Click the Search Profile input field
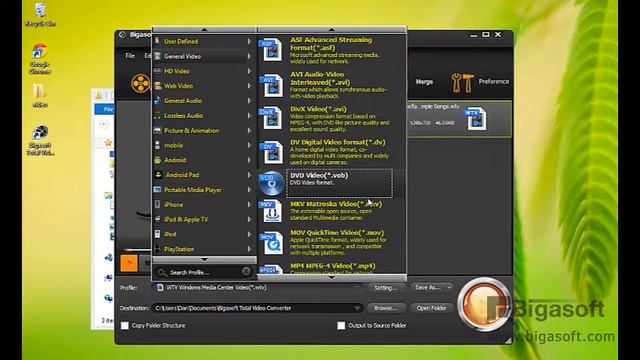The height and width of the screenshot is (360, 640). pos(204,272)
